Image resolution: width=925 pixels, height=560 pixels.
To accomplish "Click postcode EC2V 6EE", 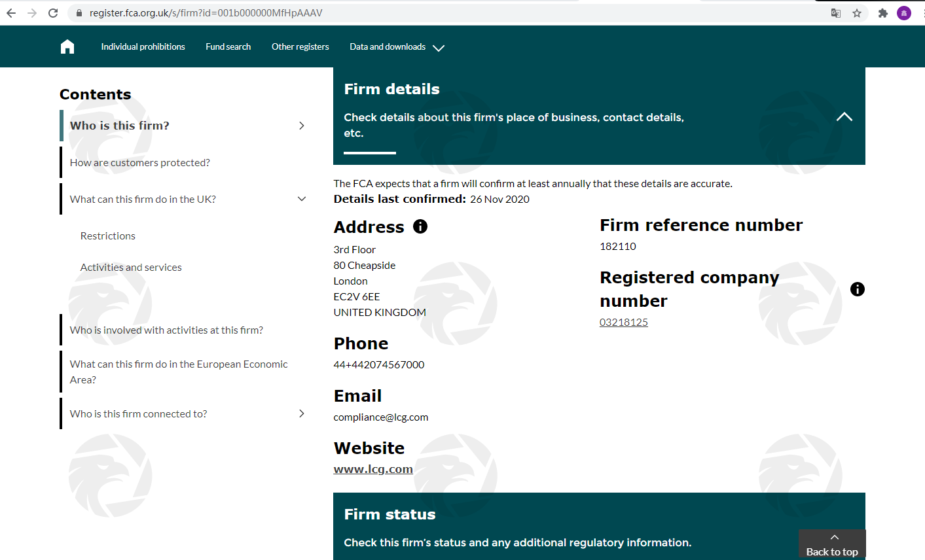I will pyautogui.click(x=357, y=296).
